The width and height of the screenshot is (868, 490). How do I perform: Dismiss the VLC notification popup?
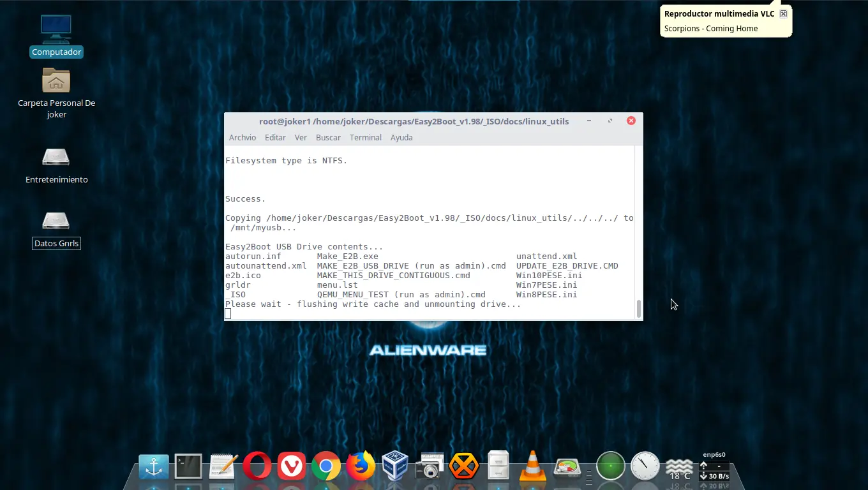point(783,13)
